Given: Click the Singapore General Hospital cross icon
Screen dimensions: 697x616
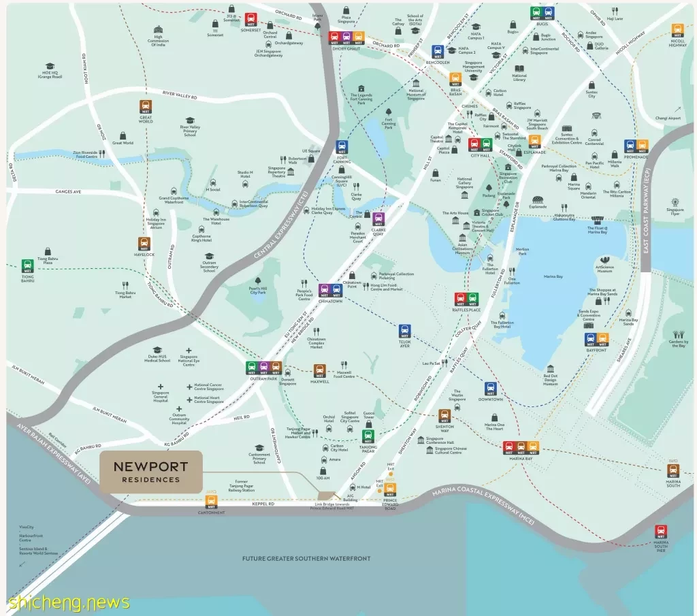Looking at the screenshot, I should (x=161, y=387).
